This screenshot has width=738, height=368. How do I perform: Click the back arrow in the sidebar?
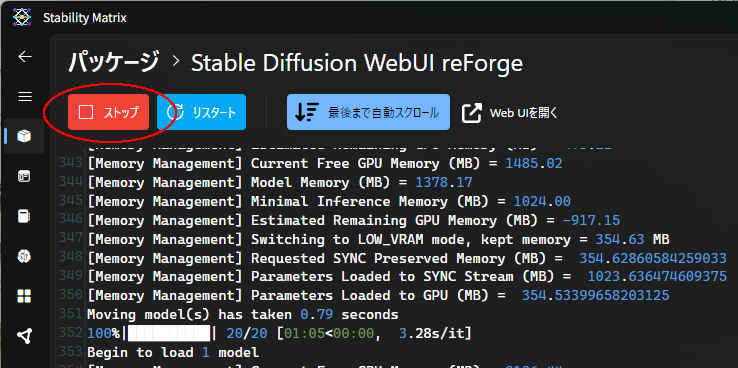pyautogui.click(x=24, y=57)
